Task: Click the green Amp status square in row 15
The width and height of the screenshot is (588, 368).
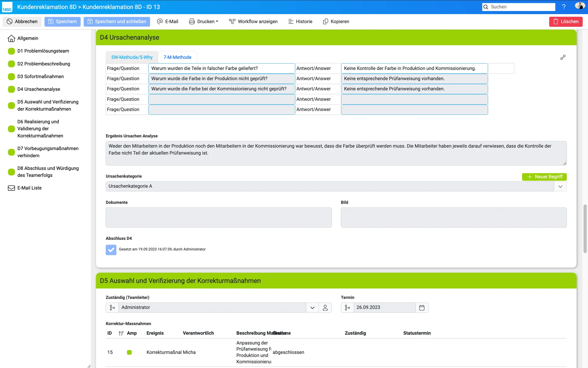Action: (x=129, y=352)
